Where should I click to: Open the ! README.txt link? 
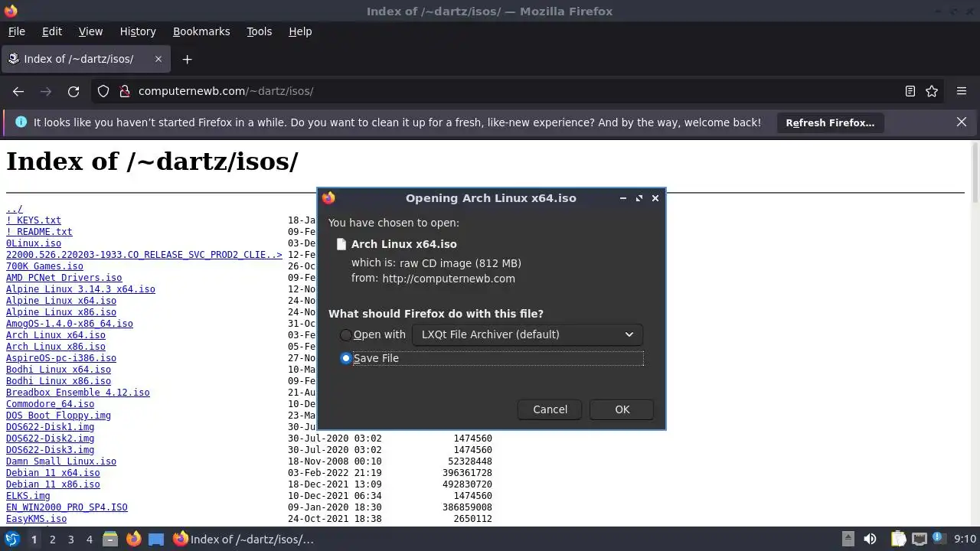pos(39,232)
